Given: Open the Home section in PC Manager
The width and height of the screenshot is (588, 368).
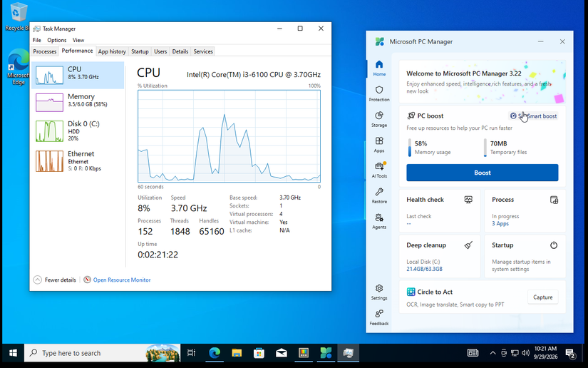Looking at the screenshot, I should click(x=379, y=68).
